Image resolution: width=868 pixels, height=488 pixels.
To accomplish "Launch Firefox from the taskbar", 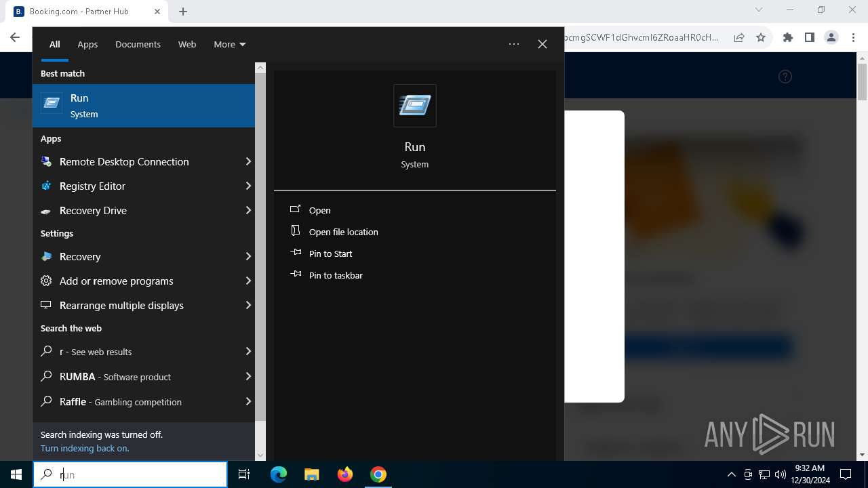I will point(345,474).
